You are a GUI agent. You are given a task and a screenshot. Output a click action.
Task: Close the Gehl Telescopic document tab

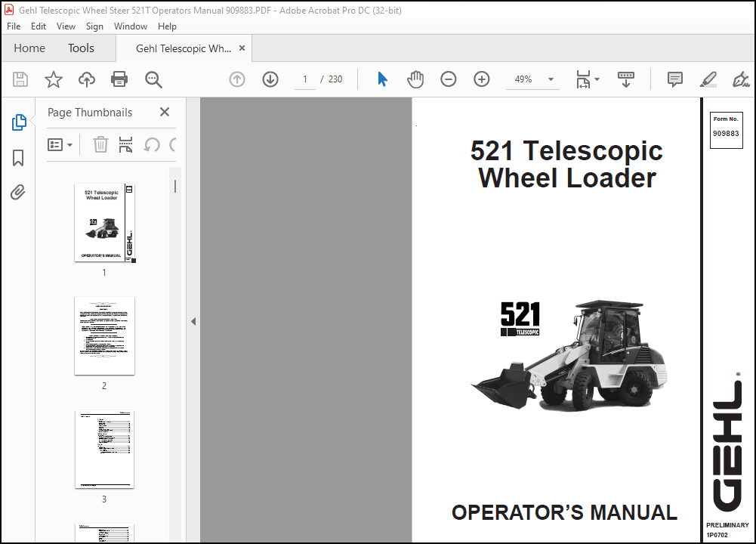[242, 48]
